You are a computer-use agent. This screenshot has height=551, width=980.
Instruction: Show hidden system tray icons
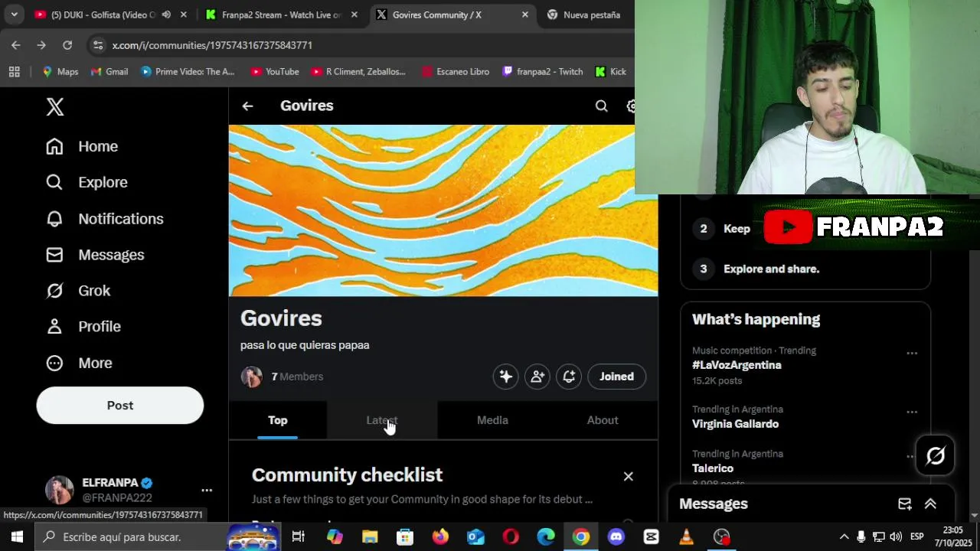click(x=844, y=537)
